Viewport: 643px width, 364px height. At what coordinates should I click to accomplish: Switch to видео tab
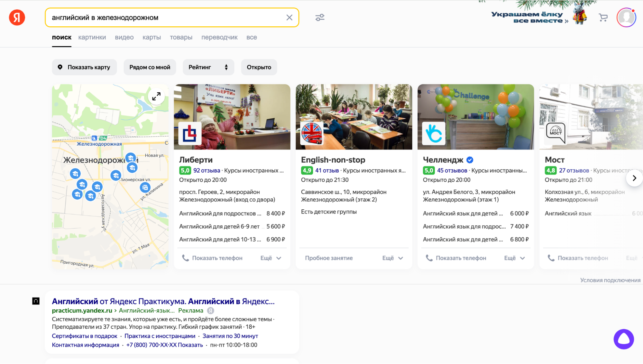(x=124, y=37)
